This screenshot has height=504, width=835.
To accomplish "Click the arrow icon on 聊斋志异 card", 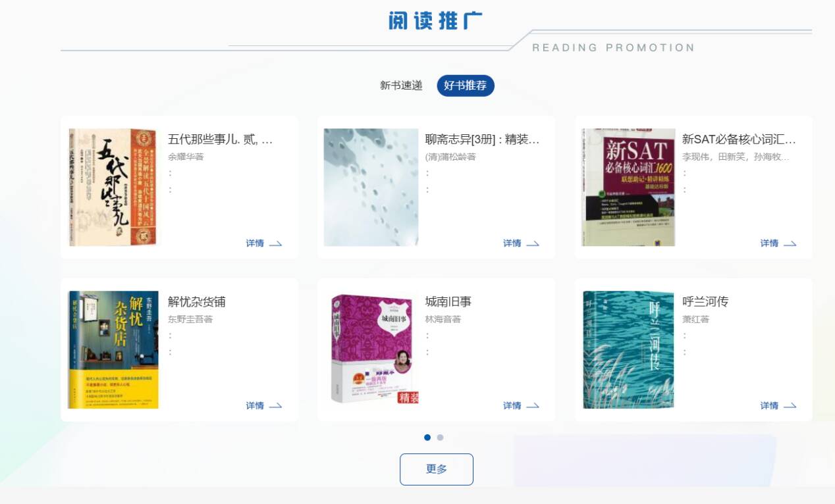I will 533,244.
